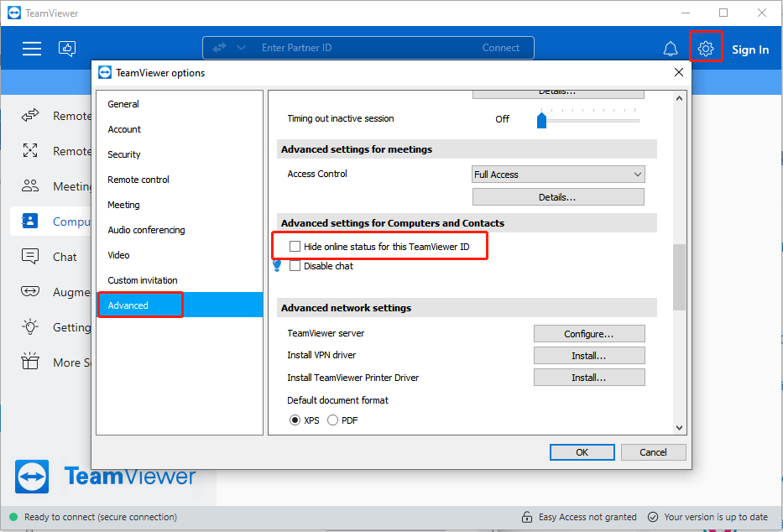Viewport: 783px width, 532px height.
Task: Open the notifications bell
Action: [x=671, y=49]
